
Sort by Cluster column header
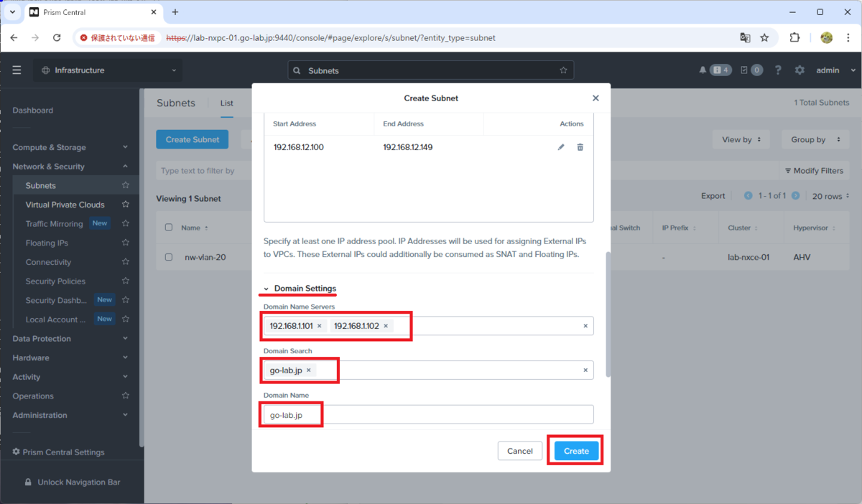tap(743, 228)
